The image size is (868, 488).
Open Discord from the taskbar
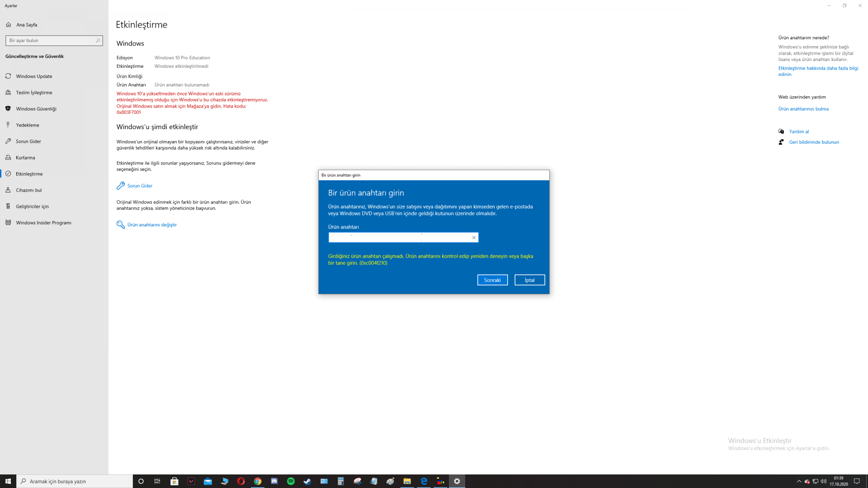274,481
